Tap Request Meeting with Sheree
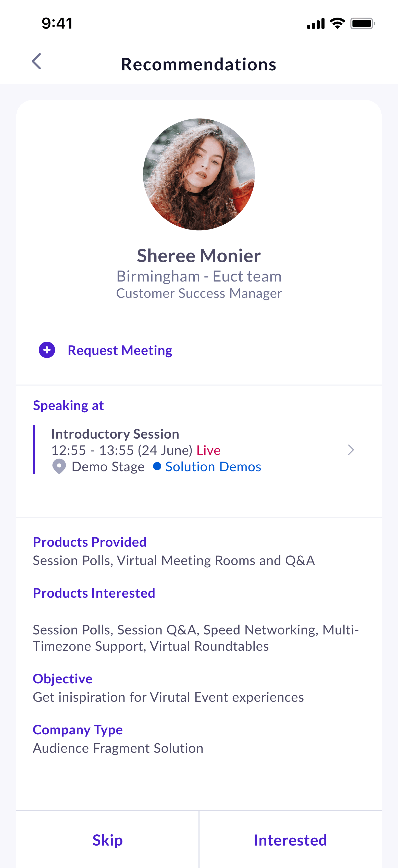 tap(120, 350)
